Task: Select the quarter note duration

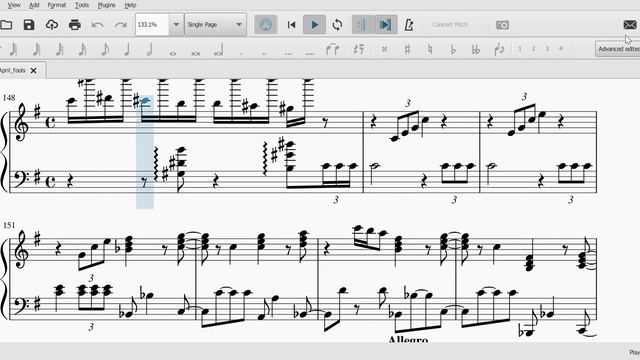Action: click(127, 49)
